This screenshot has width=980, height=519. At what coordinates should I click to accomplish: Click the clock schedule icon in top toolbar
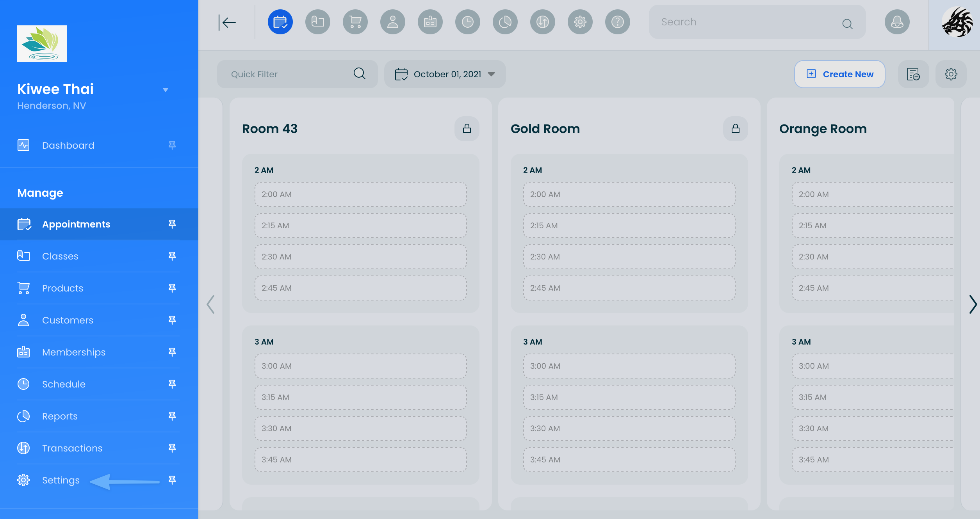[x=467, y=22]
